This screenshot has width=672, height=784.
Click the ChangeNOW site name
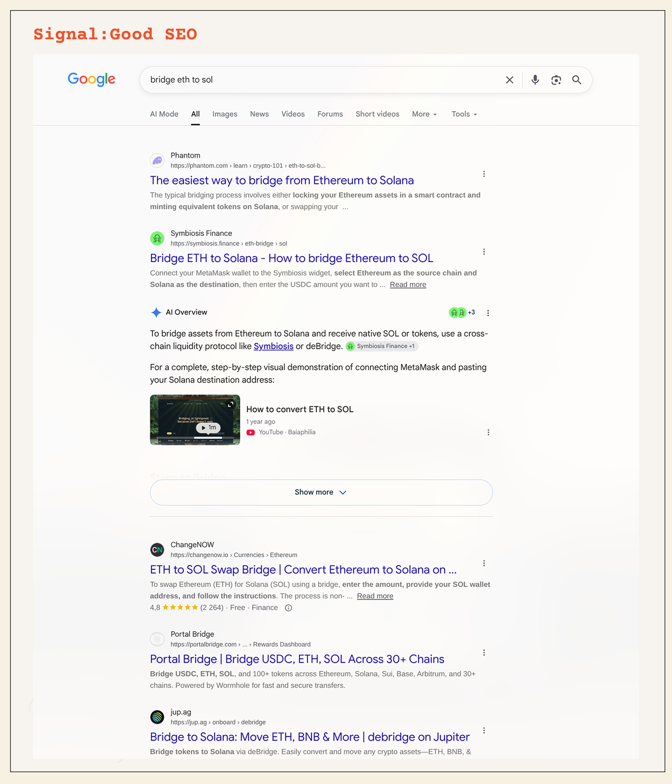(x=192, y=545)
